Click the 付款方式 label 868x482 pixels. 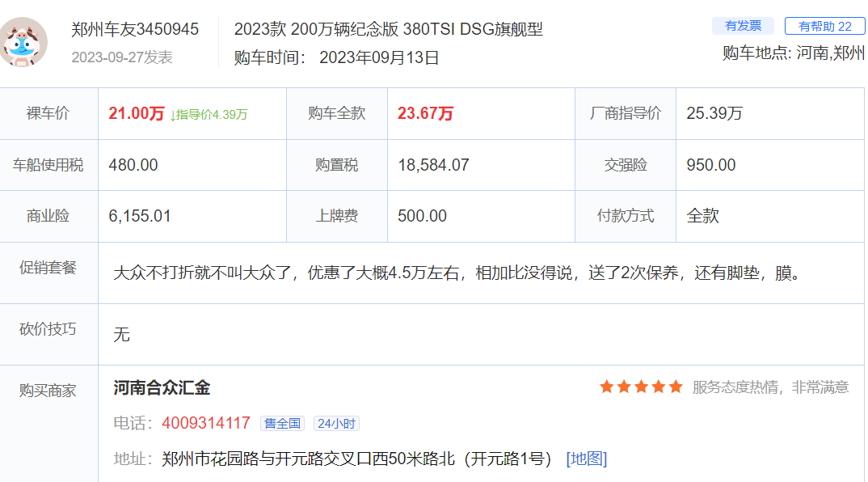626,216
